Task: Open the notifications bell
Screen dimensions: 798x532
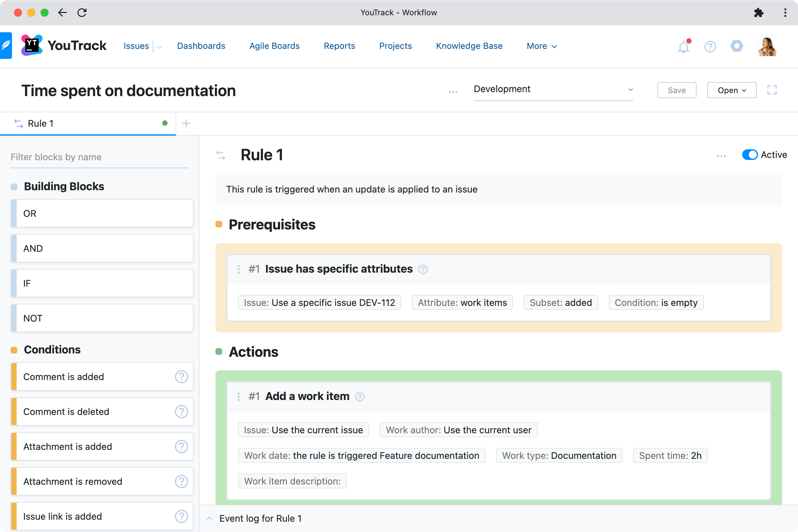Action: pos(683,47)
